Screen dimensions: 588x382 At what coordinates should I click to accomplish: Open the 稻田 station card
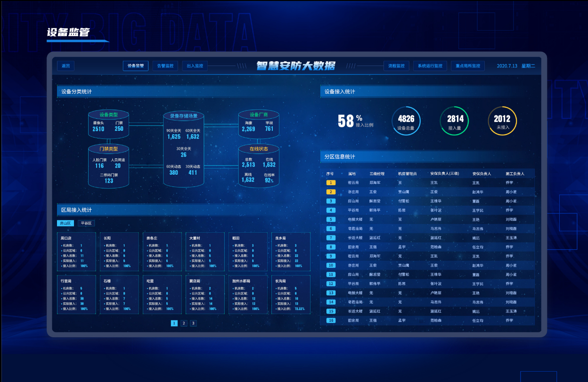(x=248, y=252)
